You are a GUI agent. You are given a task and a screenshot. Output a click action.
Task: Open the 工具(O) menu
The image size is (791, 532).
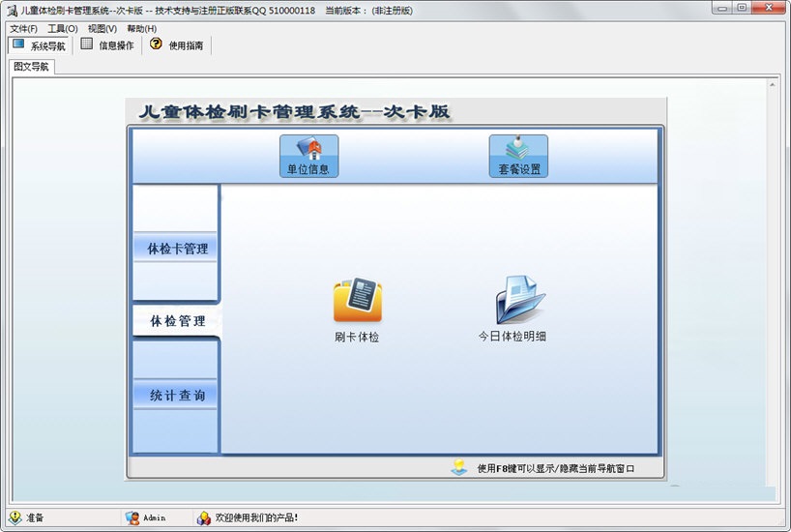pos(63,29)
